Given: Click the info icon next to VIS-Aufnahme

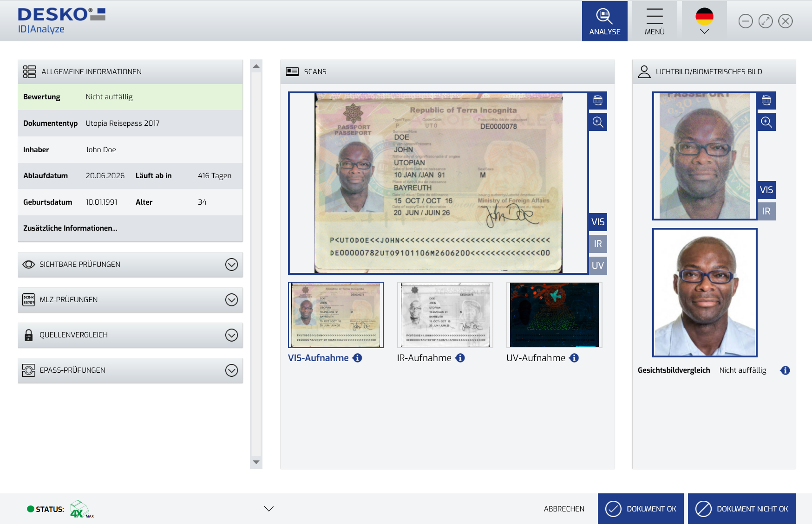Looking at the screenshot, I should click(x=357, y=358).
